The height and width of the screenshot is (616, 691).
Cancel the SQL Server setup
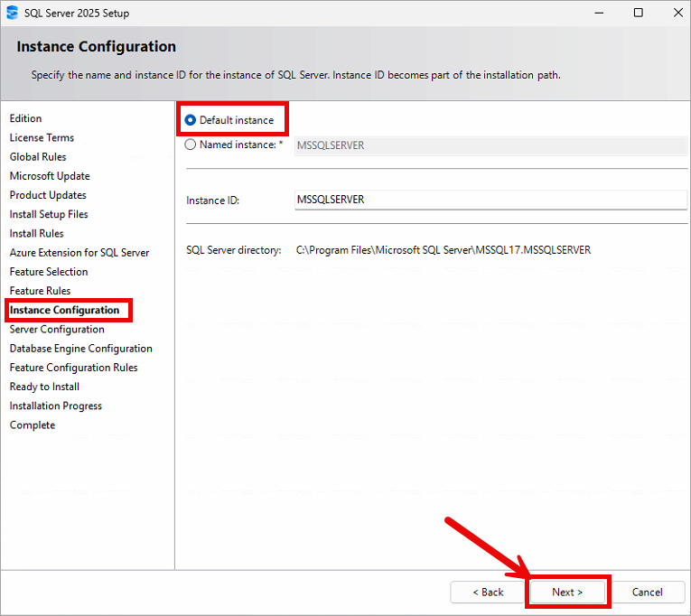pos(647,593)
